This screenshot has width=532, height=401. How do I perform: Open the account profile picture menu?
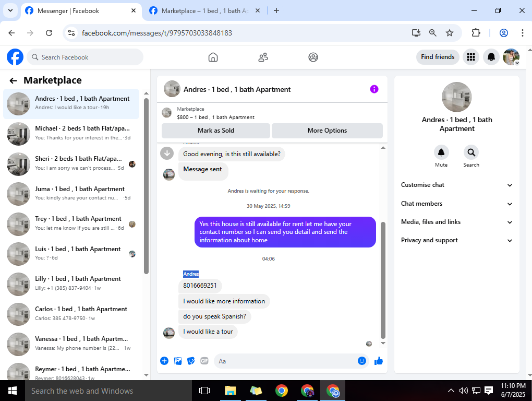(x=511, y=57)
